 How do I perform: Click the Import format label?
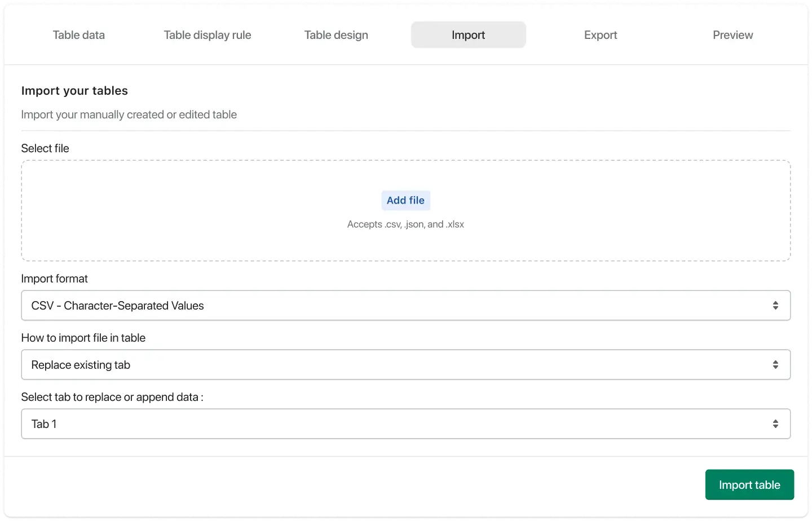click(55, 279)
